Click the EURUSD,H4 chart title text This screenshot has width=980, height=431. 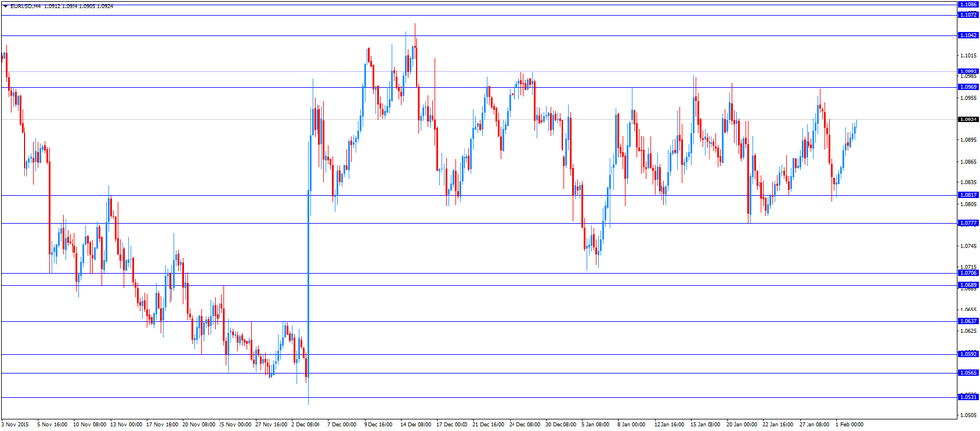tap(25, 6)
